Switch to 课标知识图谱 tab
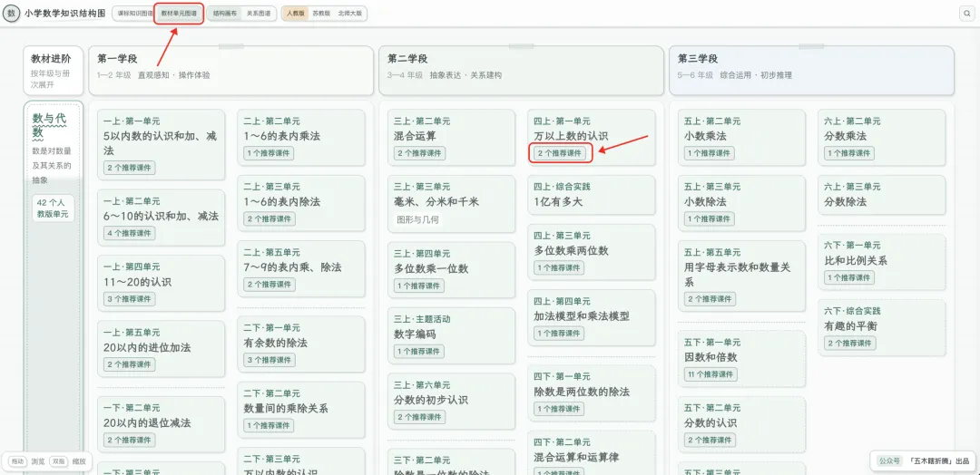Viewport: 980px width, 475px height. coord(135,13)
